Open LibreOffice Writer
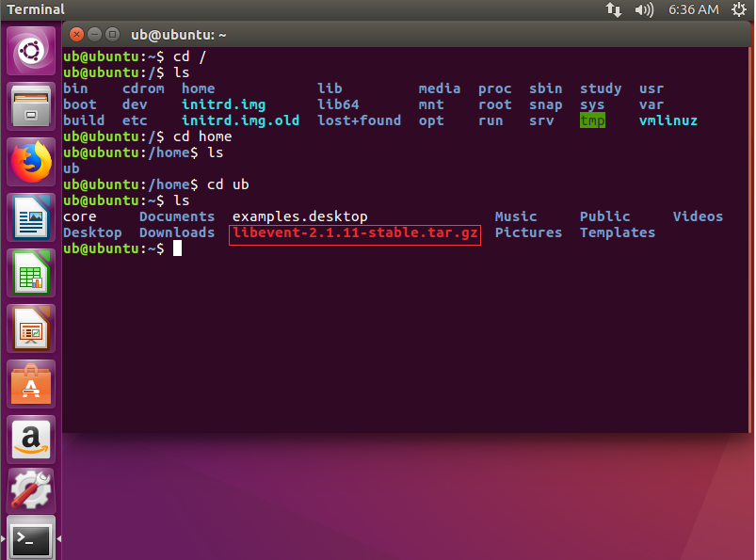This screenshot has width=756, height=560. 31,214
